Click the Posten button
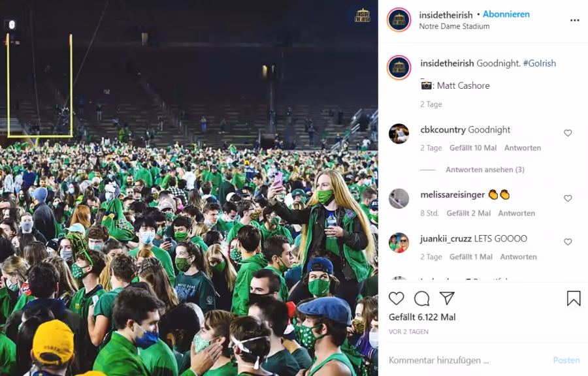588x376 pixels. pos(566,360)
